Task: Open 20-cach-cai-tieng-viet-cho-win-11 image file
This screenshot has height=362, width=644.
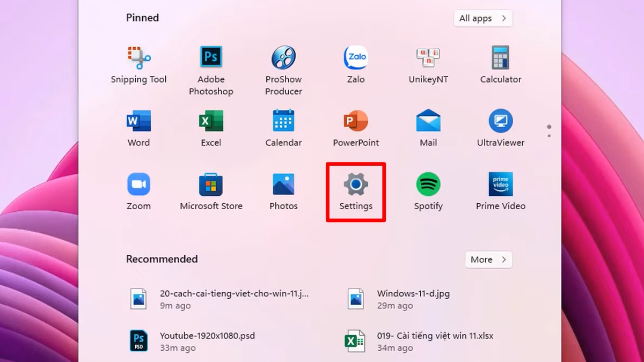Action: (x=219, y=299)
